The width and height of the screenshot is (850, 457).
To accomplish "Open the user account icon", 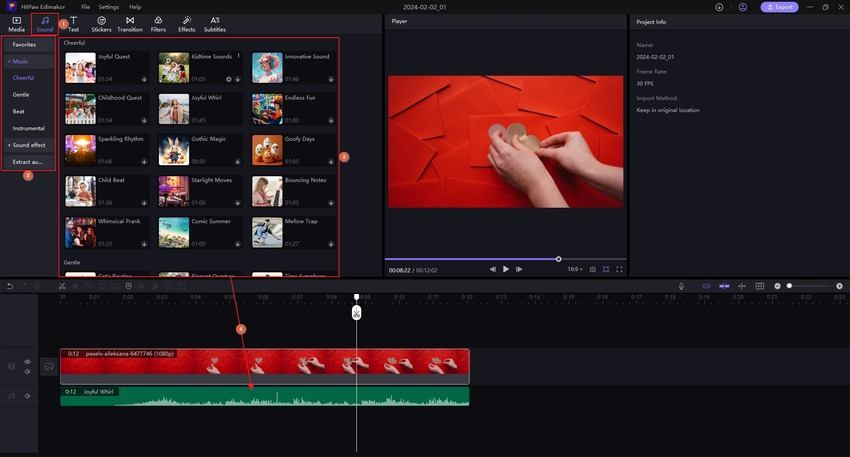I will coord(743,7).
